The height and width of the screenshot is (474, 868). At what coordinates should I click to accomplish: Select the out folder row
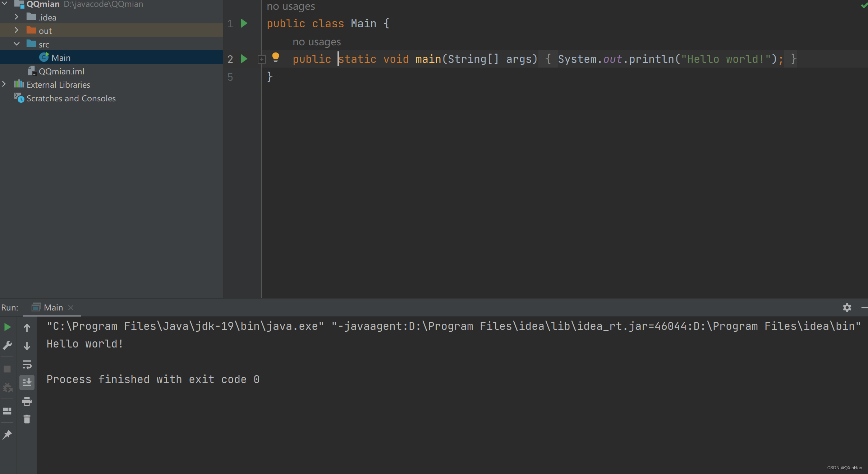point(111,31)
